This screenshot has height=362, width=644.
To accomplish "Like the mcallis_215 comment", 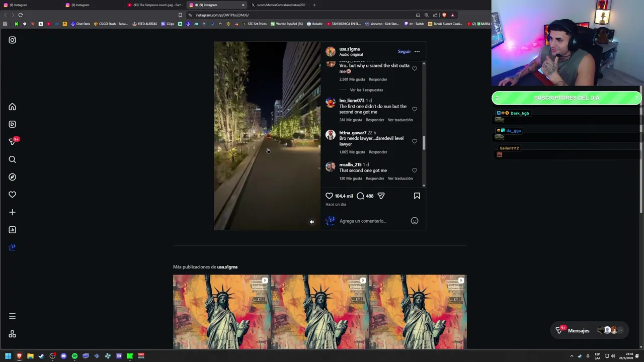I will (415, 170).
